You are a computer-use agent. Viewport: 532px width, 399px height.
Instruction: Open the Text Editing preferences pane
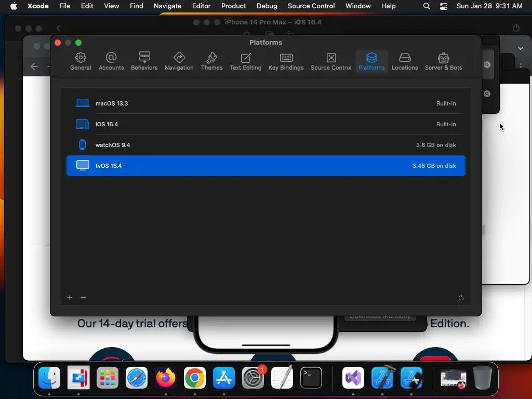[245, 61]
